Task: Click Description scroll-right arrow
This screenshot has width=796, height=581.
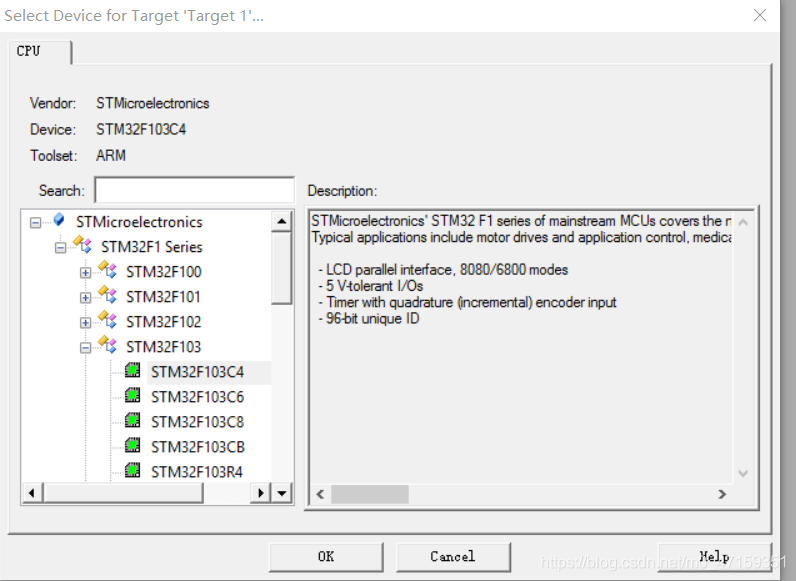Action: (x=722, y=494)
